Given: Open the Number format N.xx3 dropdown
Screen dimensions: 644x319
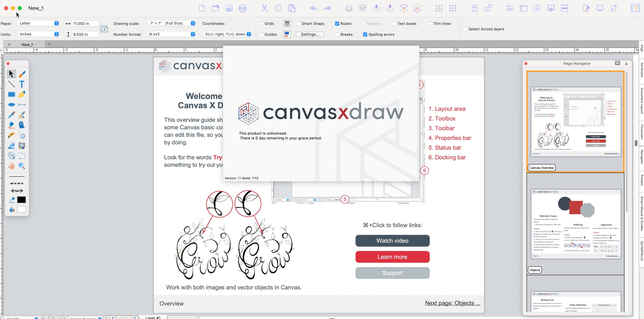Looking at the screenshot, I should pyautogui.click(x=171, y=34).
